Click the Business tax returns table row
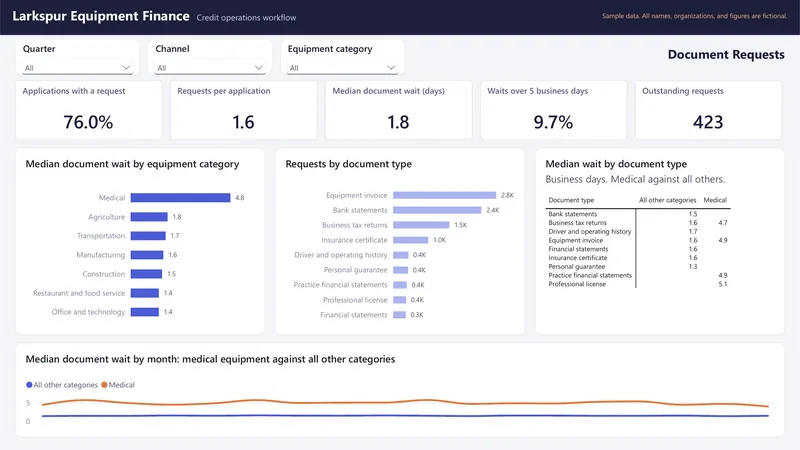Image resolution: width=800 pixels, height=450 pixels. pyautogui.click(x=638, y=222)
